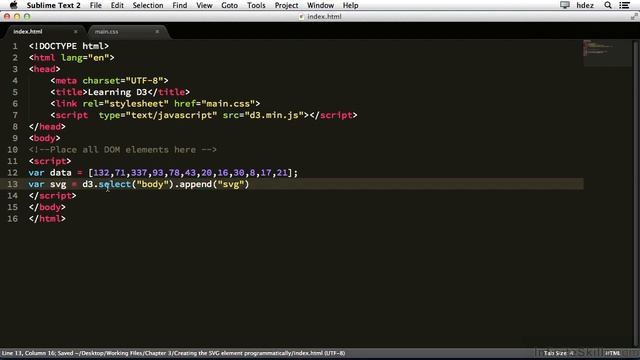Open the Edit menu
Image resolution: width=640 pixels, height=360 pixels.
117,5
